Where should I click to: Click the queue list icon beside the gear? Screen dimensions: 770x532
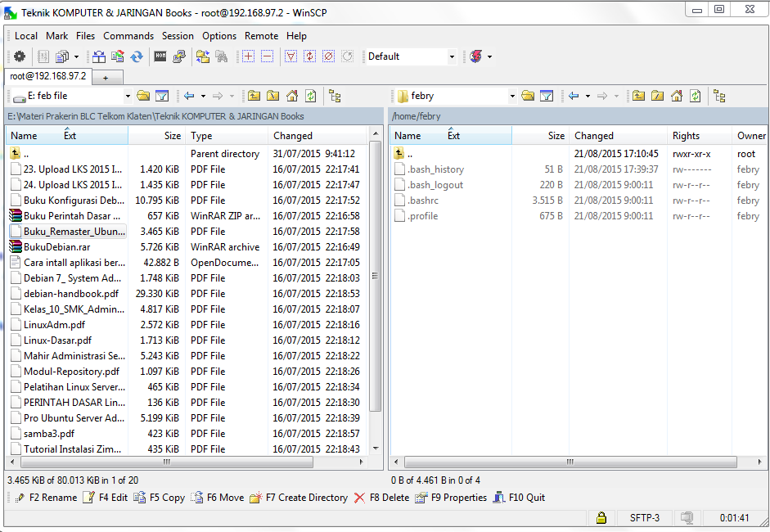click(43, 56)
